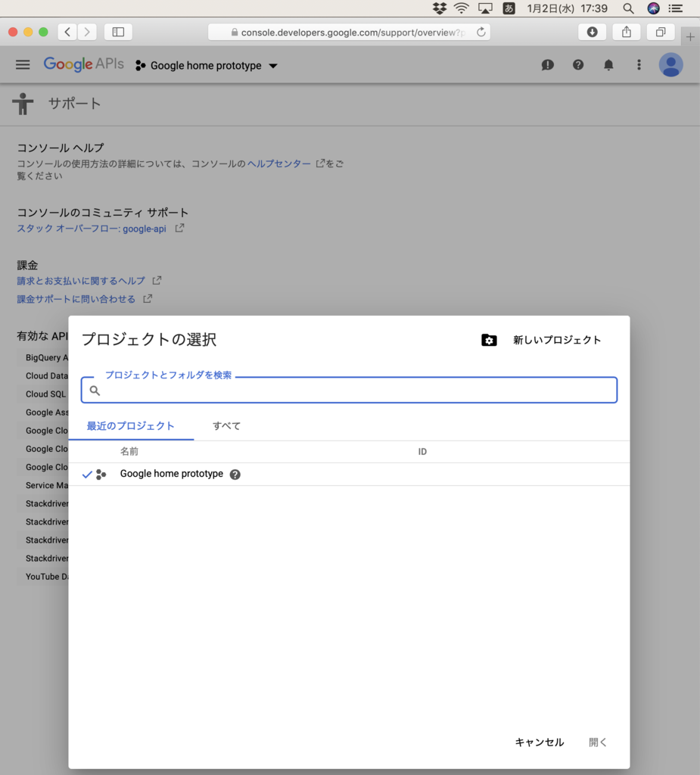This screenshot has width=700, height=775.
Task: Open the macOS list menu at top right
Action: coord(676,8)
